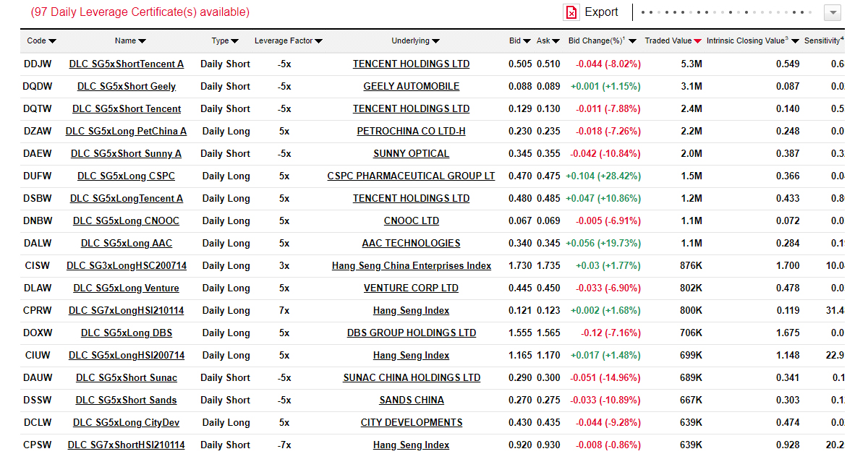
Task: Open Hang Seng Index link in CPRW row
Action: (x=412, y=311)
